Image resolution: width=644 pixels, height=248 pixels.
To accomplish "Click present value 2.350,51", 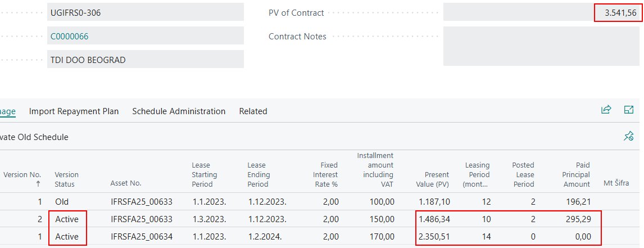I will [434, 237].
